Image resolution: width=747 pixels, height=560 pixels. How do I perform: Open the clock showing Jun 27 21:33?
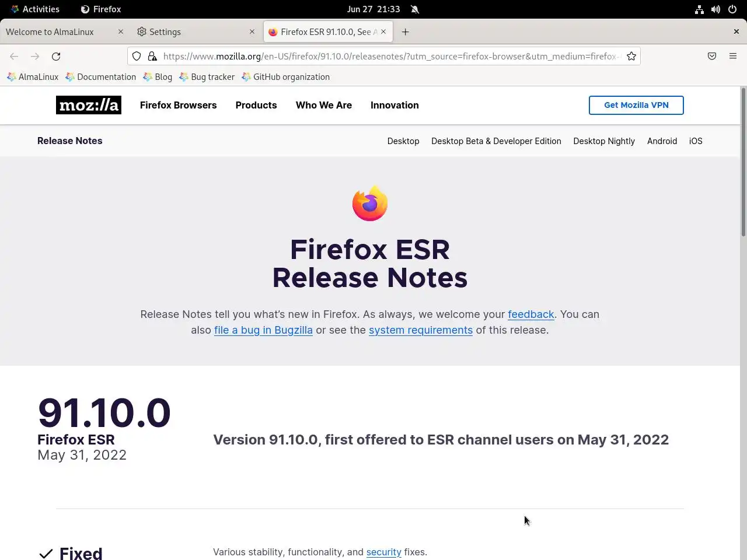tap(373, 9)
